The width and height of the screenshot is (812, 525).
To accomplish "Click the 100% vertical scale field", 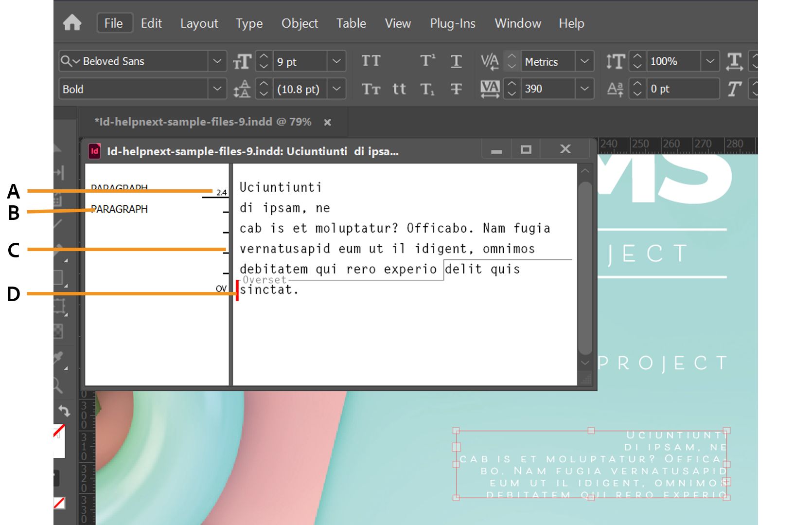I will click(674, 61).
